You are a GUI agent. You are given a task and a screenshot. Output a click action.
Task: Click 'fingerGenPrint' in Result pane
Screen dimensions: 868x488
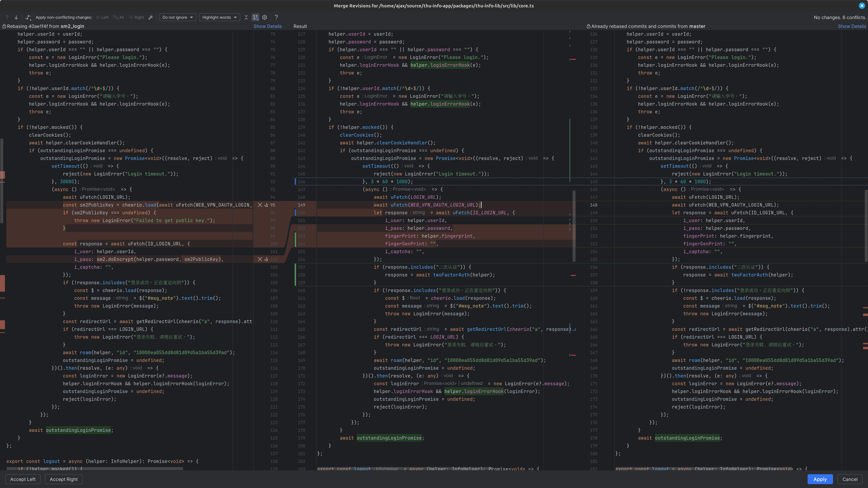[405, 244]
